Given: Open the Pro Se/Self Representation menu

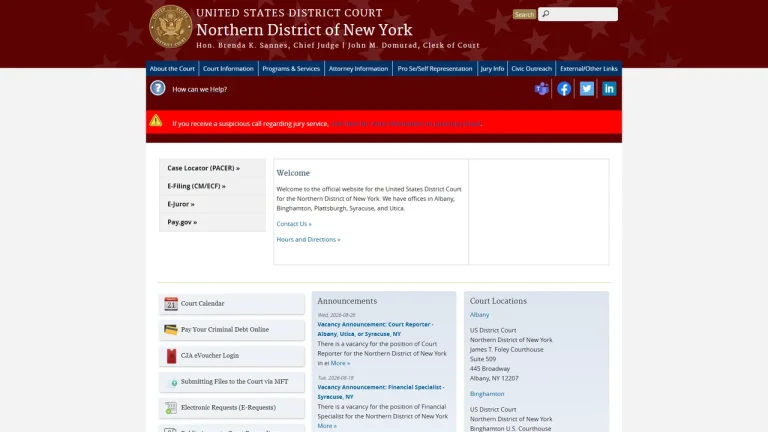Looking at the screenshot, I should pyautogui.click(x=434, y=69).
